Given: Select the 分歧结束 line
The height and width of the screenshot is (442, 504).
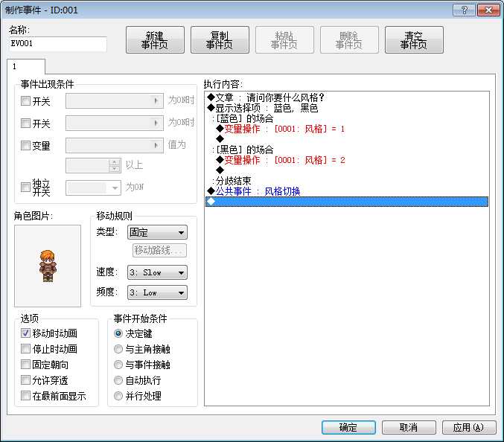Looking at the screenshot, I should click(x=347, y=181).
